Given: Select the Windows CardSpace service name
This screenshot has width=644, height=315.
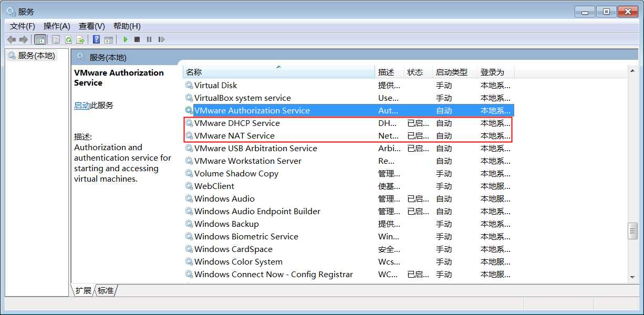Looking at the screenshot, I should pos(233,249).
